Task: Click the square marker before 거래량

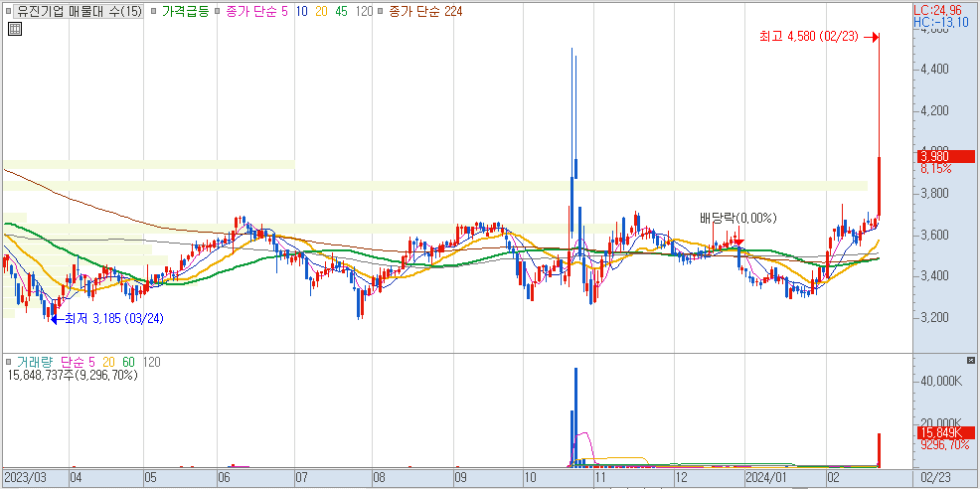Action: pos(8,362)
